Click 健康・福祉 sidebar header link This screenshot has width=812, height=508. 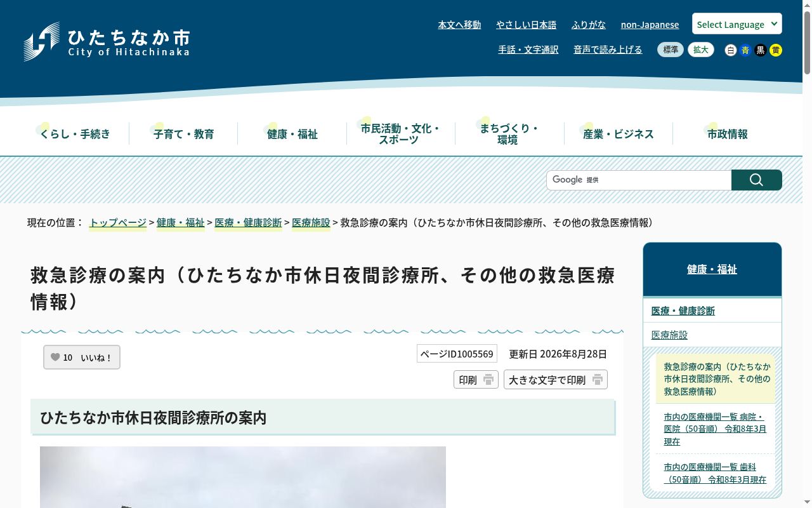click(x=712, y=269)
